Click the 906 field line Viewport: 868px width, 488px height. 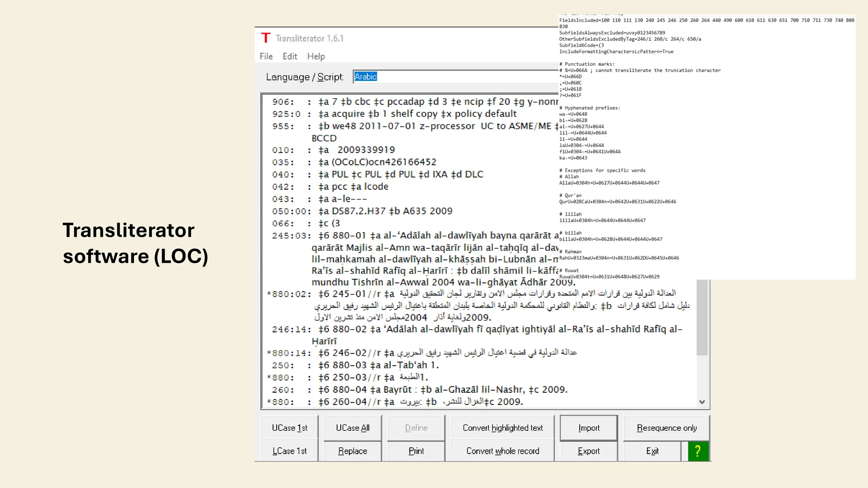tap(415, 102)
